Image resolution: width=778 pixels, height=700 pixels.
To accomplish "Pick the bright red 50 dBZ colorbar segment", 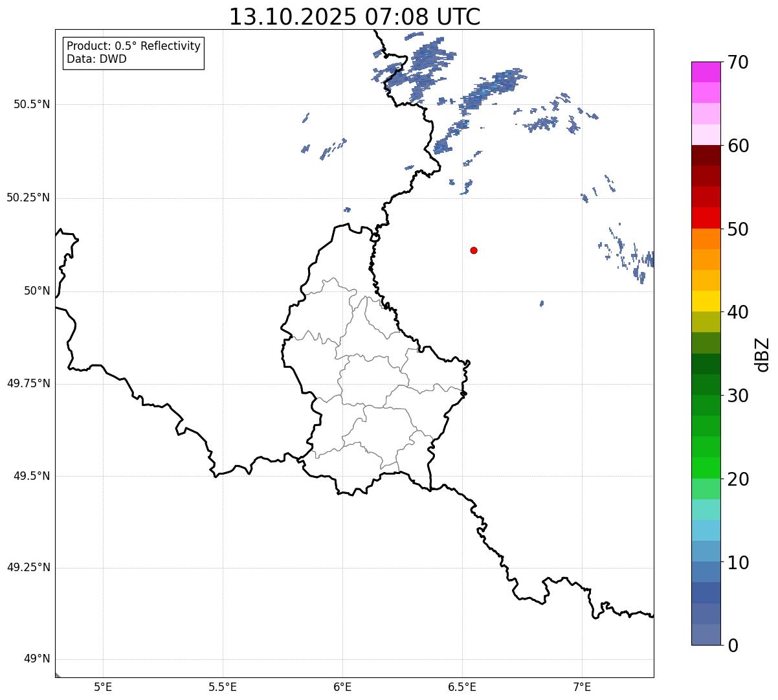I will [x=706, y=218].
